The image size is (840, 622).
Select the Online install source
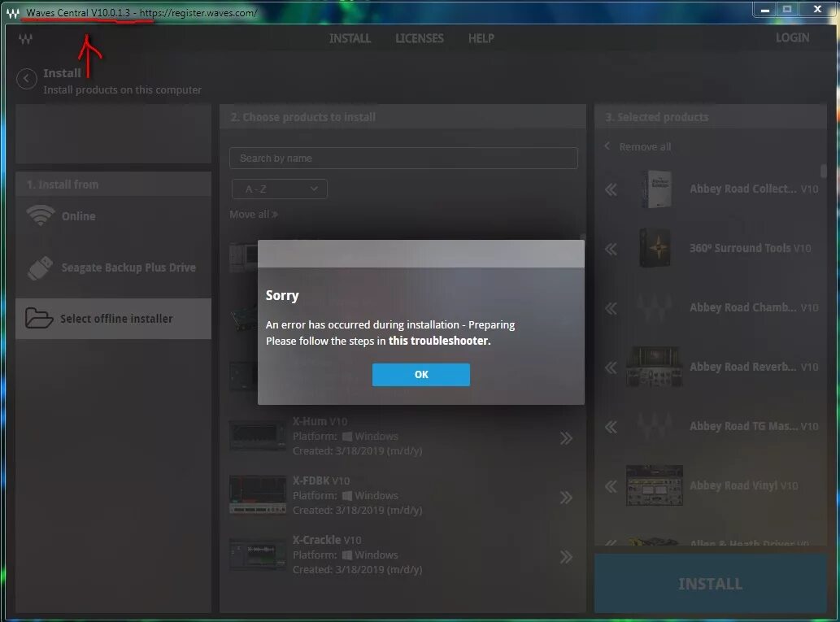pyautogui.click(x=113, y=216)
